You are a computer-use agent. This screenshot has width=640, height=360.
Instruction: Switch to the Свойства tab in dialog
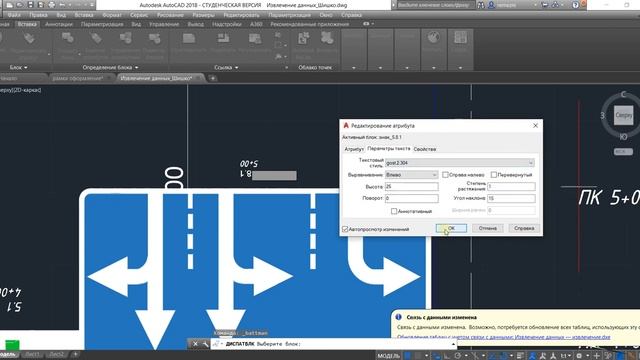[425, 149]
